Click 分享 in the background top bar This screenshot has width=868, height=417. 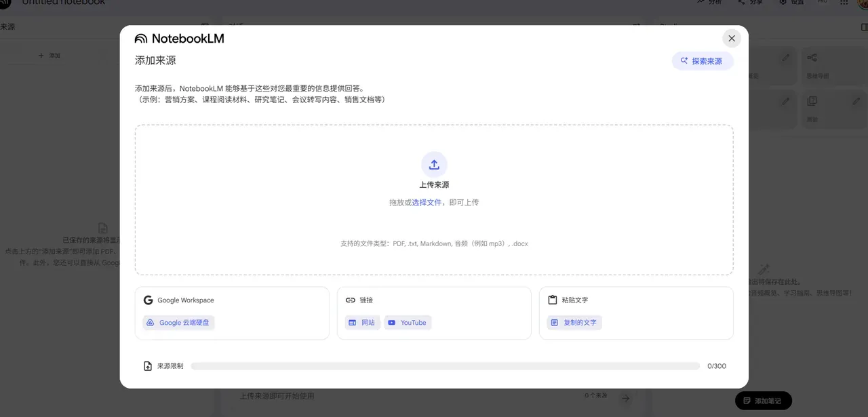(x=750, y=3)
